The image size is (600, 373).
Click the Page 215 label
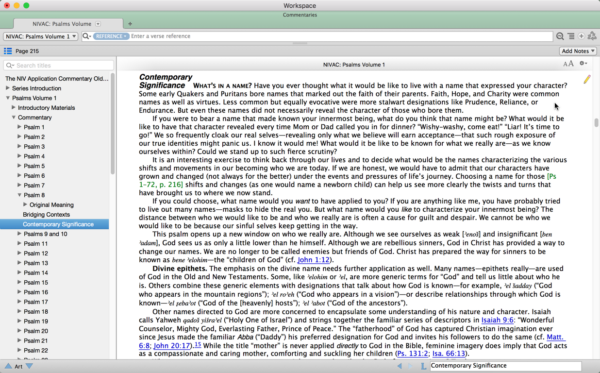(x=27, y=51)
